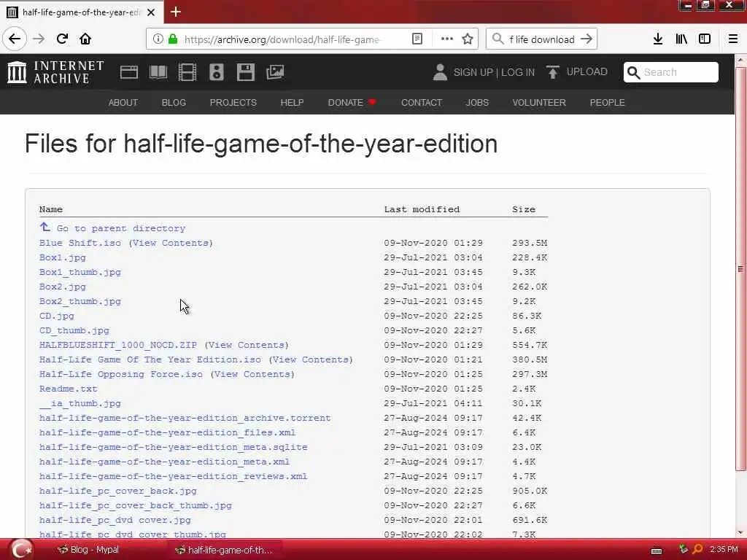The height and width of the screenshot is (560, 747).
Task: Open the PROJECTS menu item
Action: click(233, 102)
